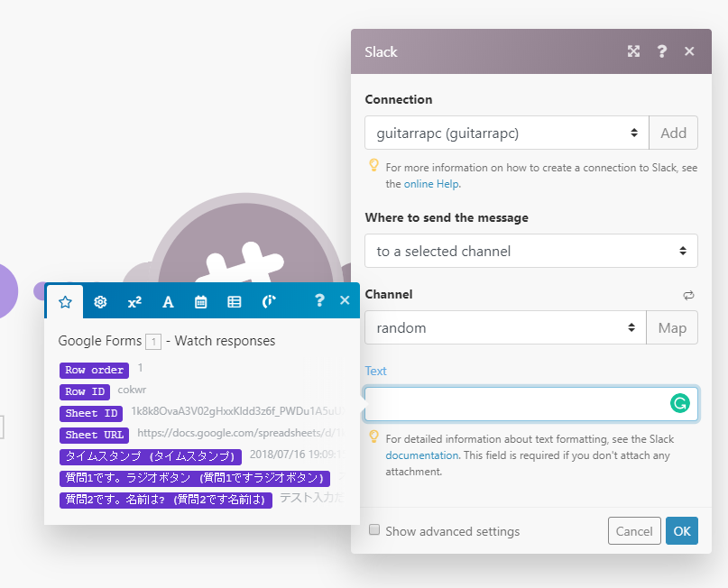Open the general functions gear tab
Image resolution: width=728 pixels, height=588 pixels.
[100, 302]
